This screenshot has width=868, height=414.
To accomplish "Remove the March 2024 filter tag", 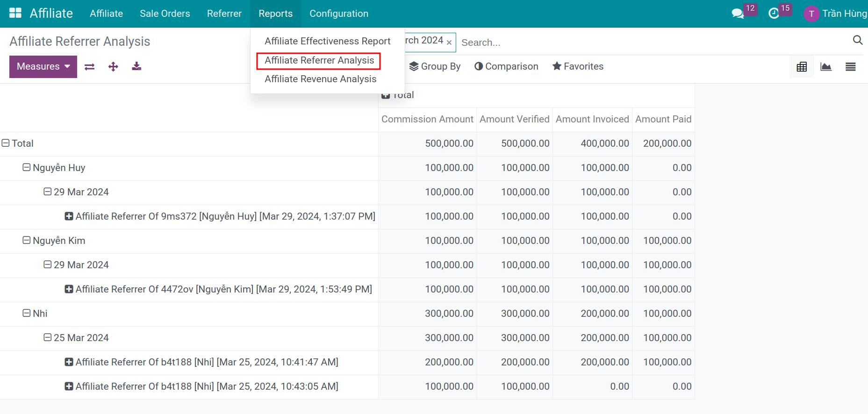I will point(449,43).
